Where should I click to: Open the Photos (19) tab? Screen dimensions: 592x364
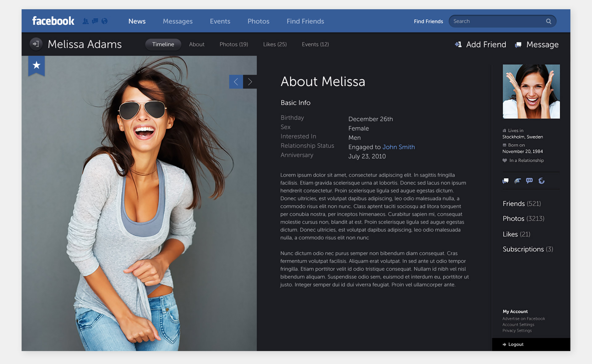tap(234, 44)
